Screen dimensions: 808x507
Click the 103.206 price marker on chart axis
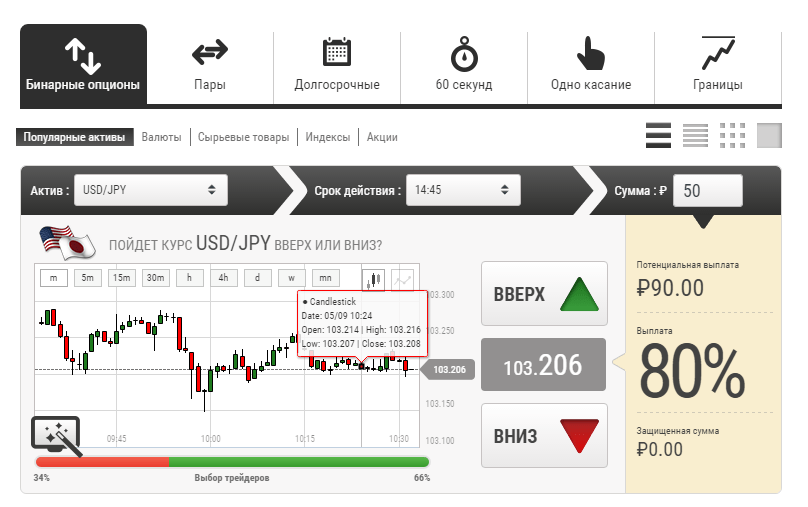(x=447, y=369)
